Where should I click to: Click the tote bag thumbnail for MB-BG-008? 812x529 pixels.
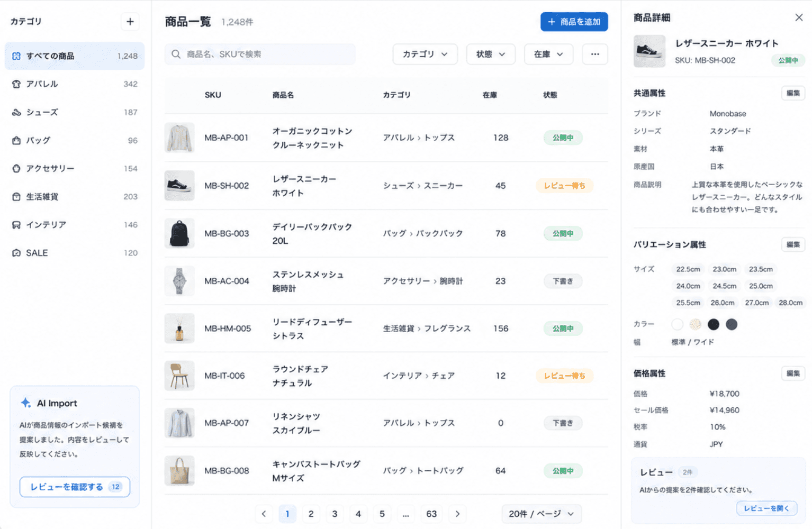(x=179, y=471)
